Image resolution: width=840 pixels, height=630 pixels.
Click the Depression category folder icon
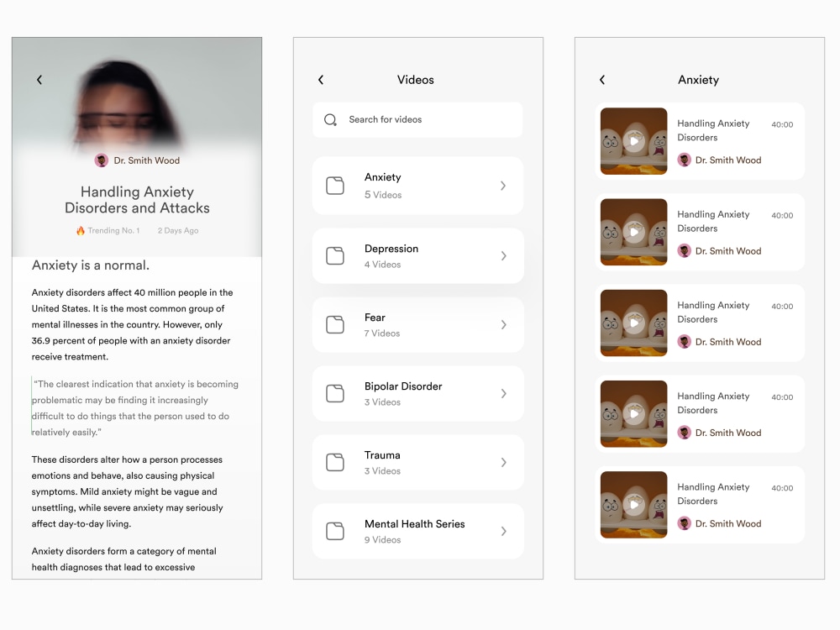coord(335,255)
